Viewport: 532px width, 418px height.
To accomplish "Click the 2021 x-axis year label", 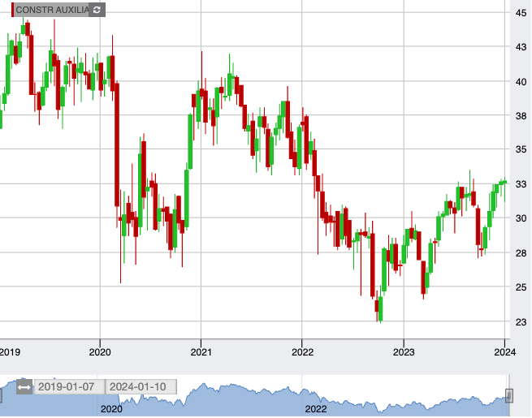I will tap(201, 352).
